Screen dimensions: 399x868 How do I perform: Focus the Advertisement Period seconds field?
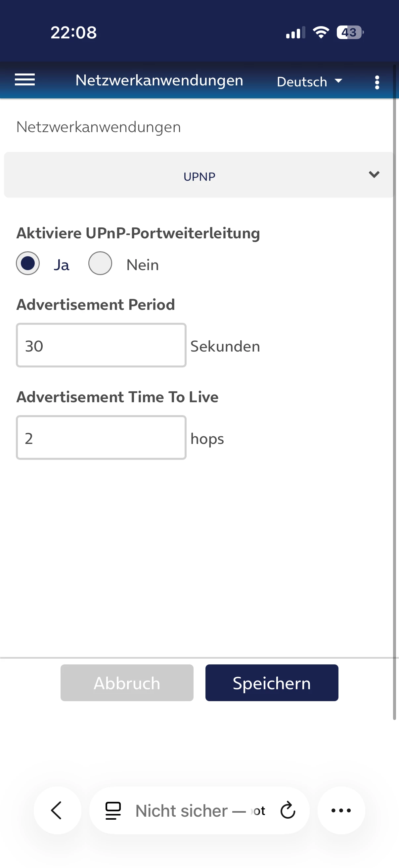click(101, 345)
